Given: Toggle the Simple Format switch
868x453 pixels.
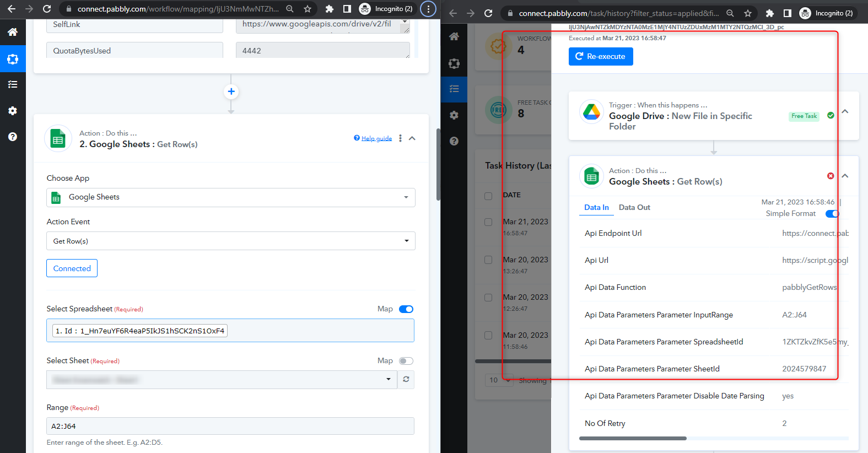Looking at the screenshot, I should coord(832,214).
